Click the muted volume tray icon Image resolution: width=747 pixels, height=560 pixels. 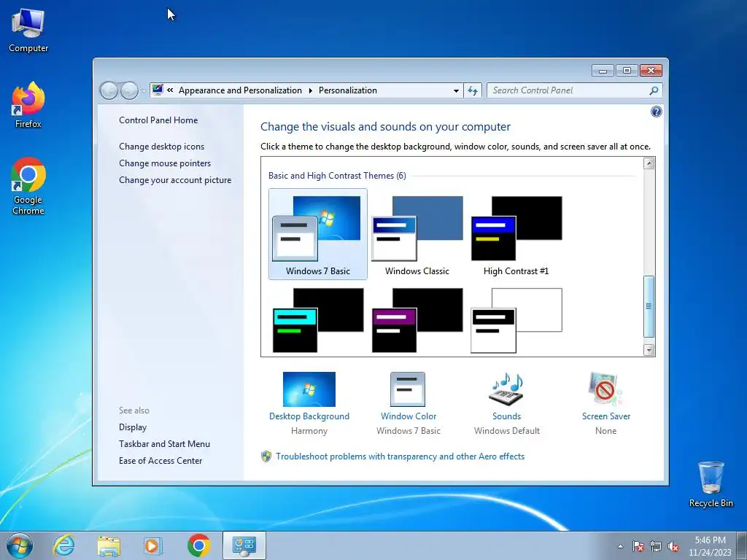pyautogui.click(x=673, y=546)
